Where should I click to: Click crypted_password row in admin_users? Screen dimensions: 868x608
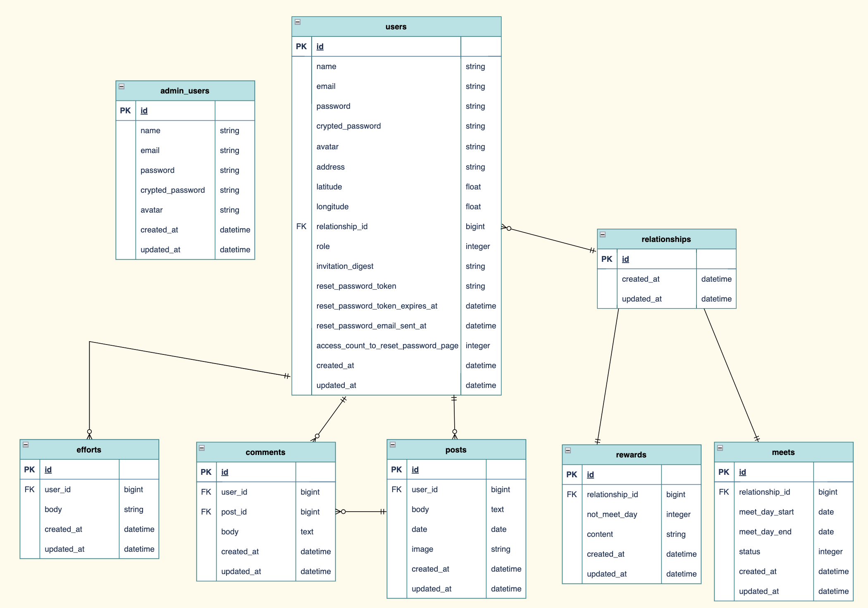click(172, 190)
